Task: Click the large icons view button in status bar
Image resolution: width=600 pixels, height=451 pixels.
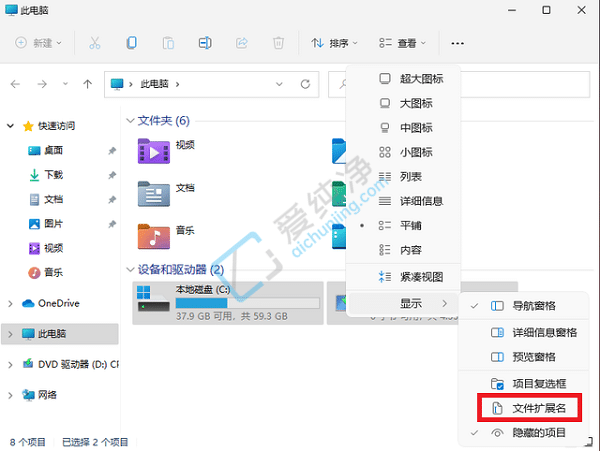Action: tap(590, 442)
